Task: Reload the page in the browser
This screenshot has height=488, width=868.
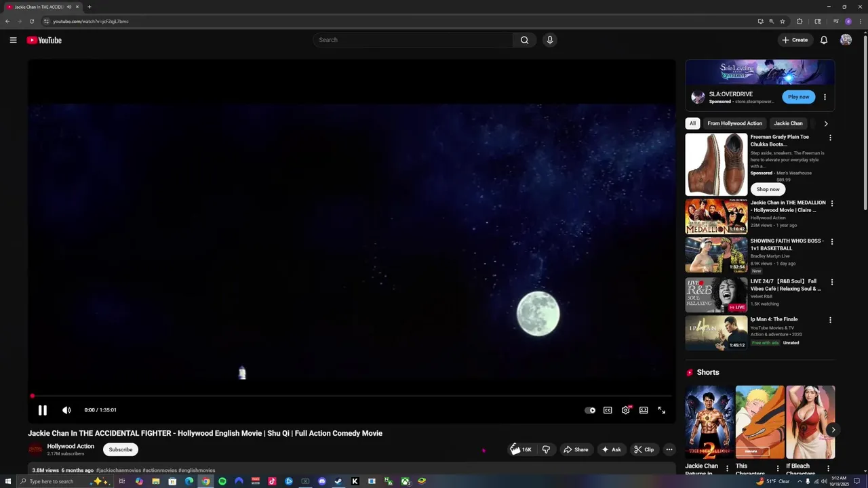Action: point(31,21)
